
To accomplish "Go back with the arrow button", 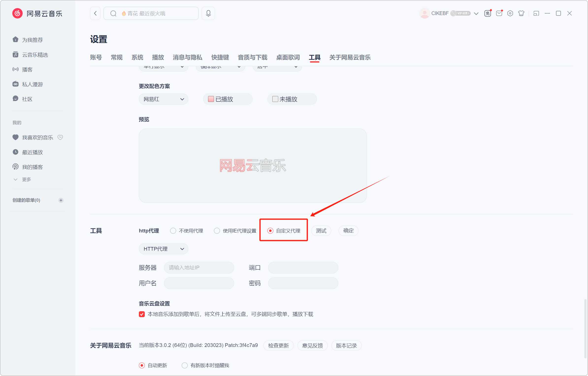I will click(95, 13).
